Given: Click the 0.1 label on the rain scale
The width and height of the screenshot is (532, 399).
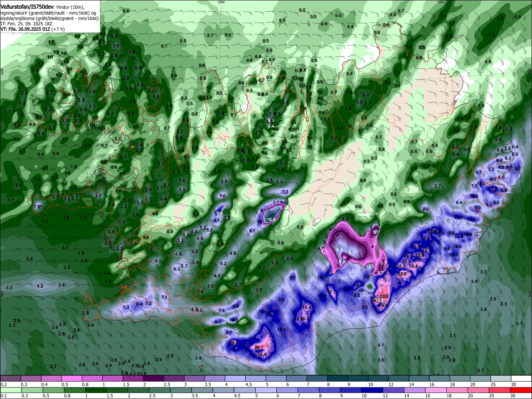Looking at the screenshot, I should coord(3,396).
